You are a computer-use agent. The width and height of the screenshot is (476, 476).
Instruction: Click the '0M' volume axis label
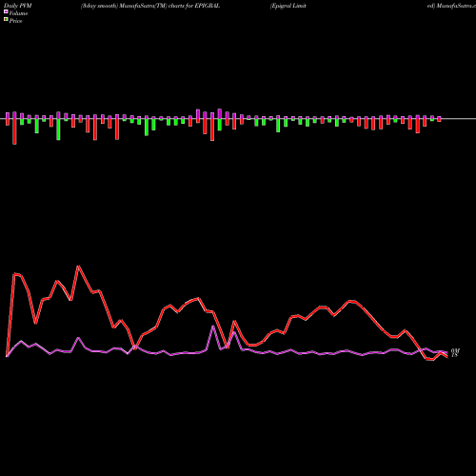(455, 350)
